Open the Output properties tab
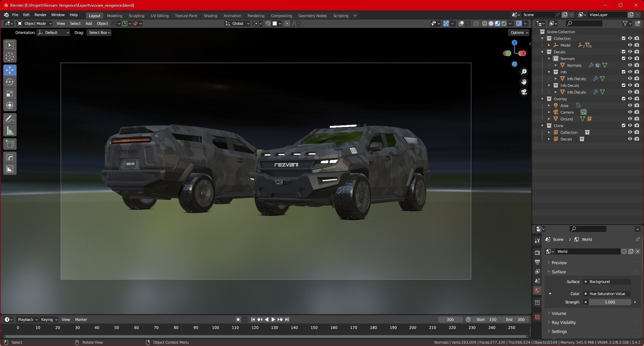The width and height of the screenshot is (644, 346). [537, 262]
